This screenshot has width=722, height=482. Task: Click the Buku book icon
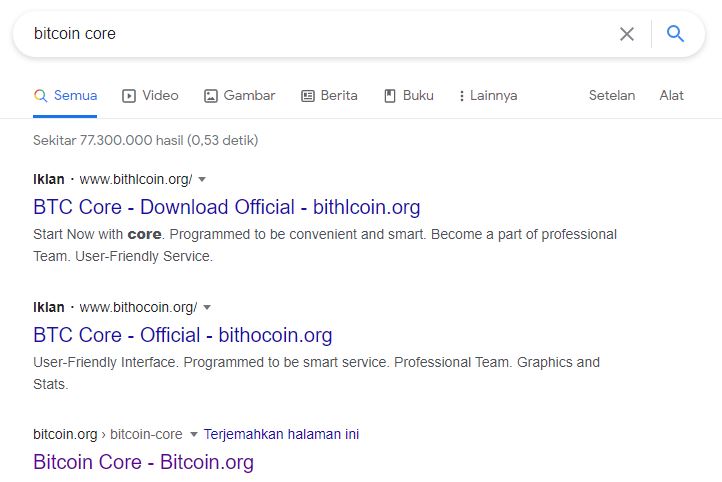tap(390, 96)
